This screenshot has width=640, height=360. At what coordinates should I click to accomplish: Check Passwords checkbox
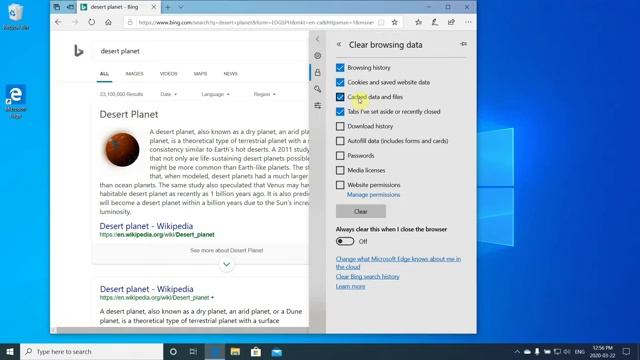[340, 156]
